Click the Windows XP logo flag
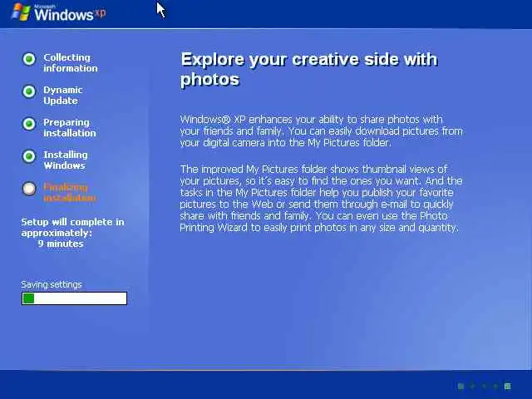This screenshot has width=532, height=399. point(21,12)
